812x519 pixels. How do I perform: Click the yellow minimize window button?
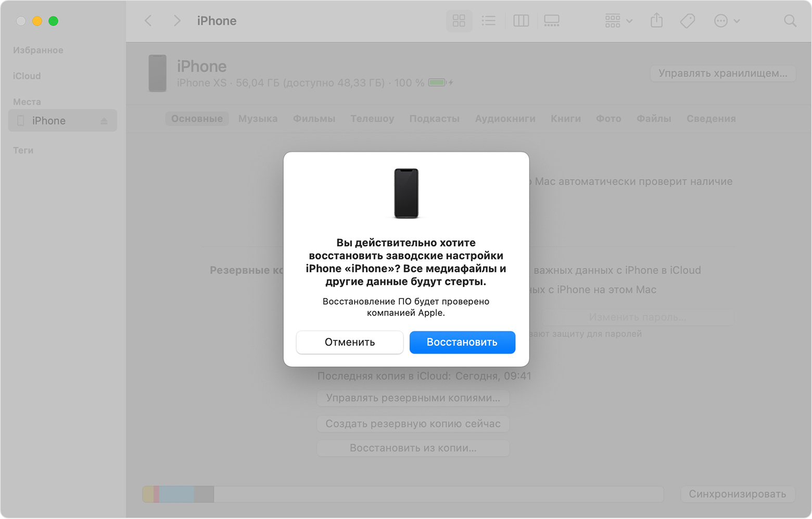click(37, 21)
